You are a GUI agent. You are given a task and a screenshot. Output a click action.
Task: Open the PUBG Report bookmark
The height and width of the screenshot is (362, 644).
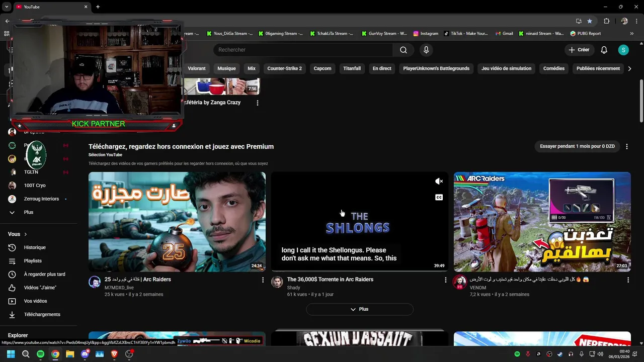click(586, 34)
